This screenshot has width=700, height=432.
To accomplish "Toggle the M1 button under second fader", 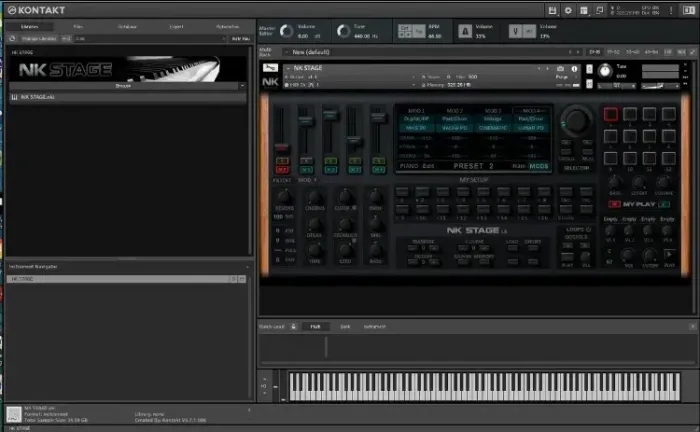I will 306,170.
